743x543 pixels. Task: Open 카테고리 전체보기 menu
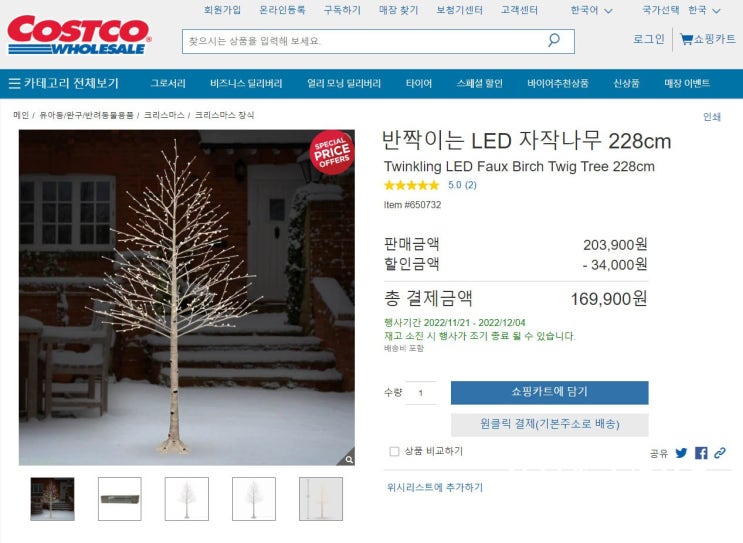(63, 83)
